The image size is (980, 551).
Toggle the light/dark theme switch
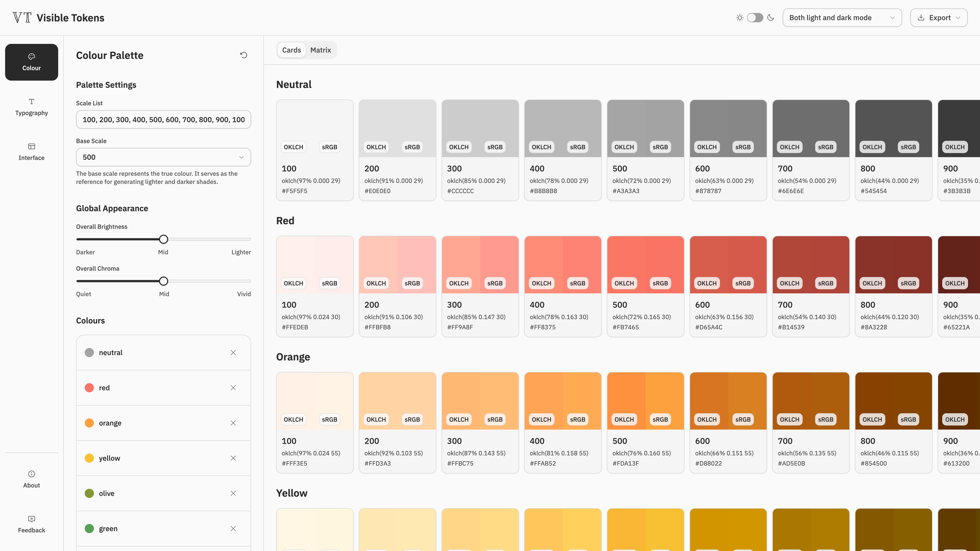point(755,18)
